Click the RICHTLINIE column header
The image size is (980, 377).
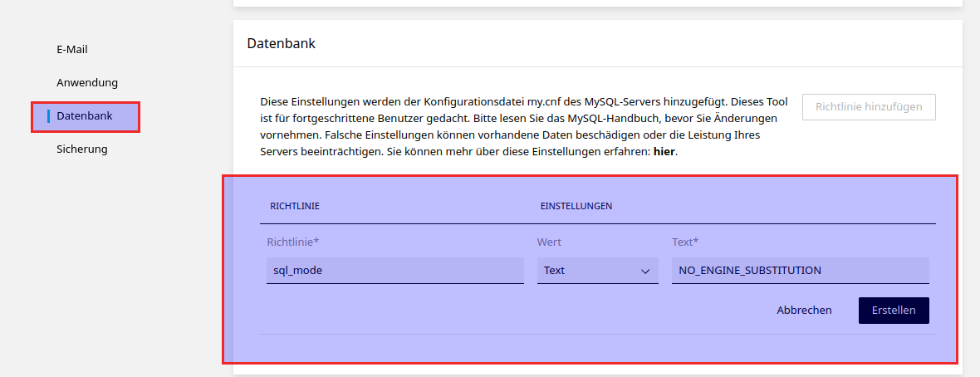click(295, 206)
